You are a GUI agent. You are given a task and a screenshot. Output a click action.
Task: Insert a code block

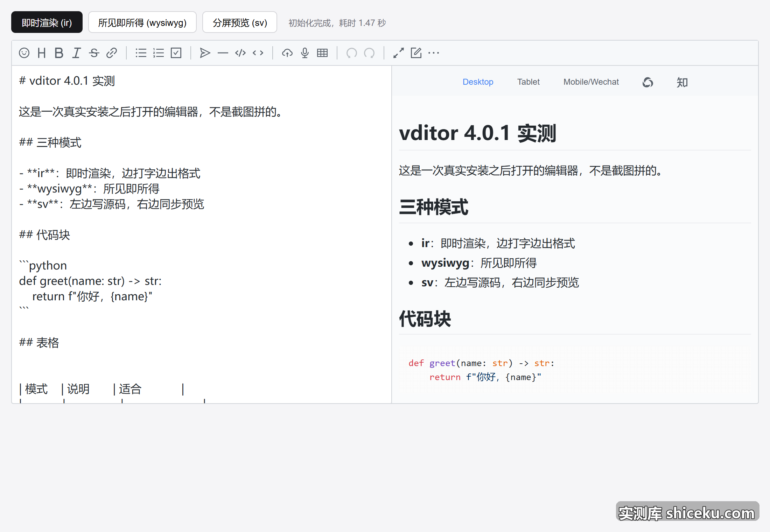[240, 53]
